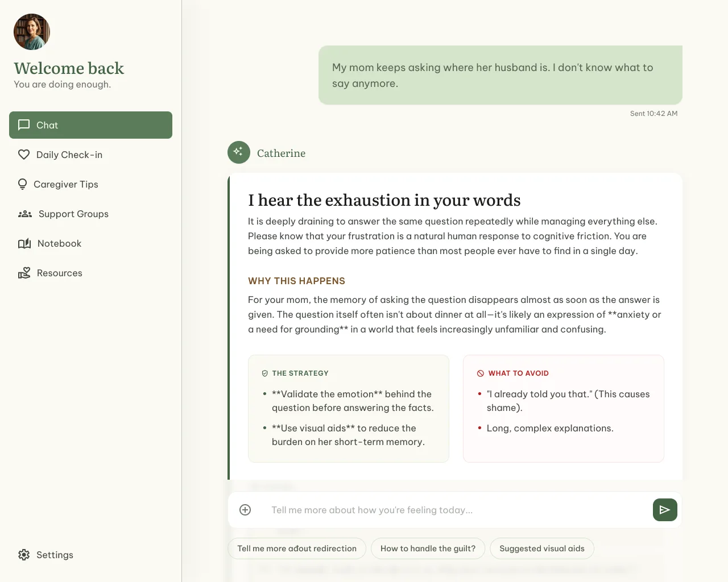This screenshot has width=728, height=582.
Task: Click the 'WHAT TO AVOID' card title
Action: [518, 373]
